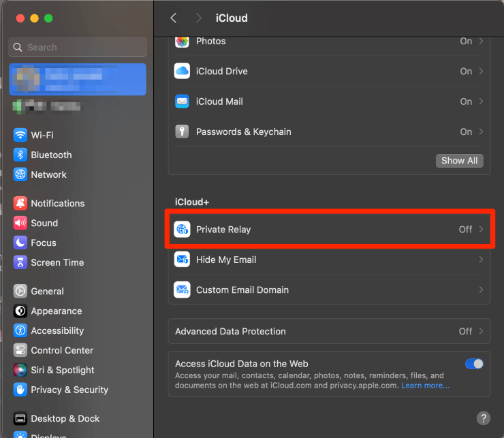The image size is (504, 438).
Task: Click the Hide My Email icon
Action: point(182,260)
